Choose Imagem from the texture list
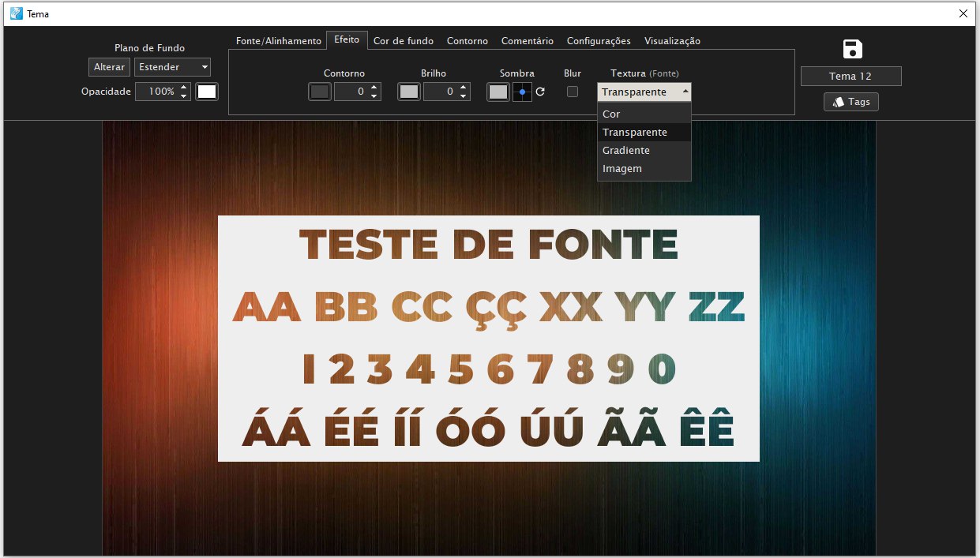 pyautogui.click(x=622, y=168)
